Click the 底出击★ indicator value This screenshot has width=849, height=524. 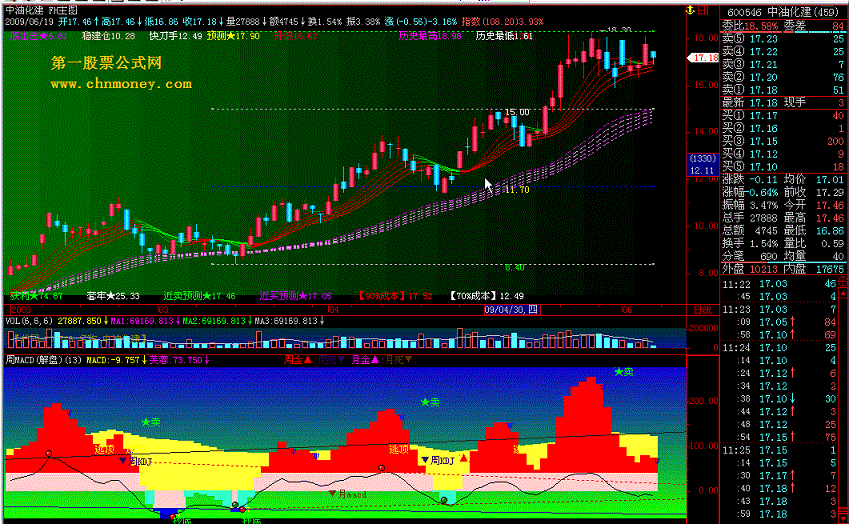click(38, 36)
